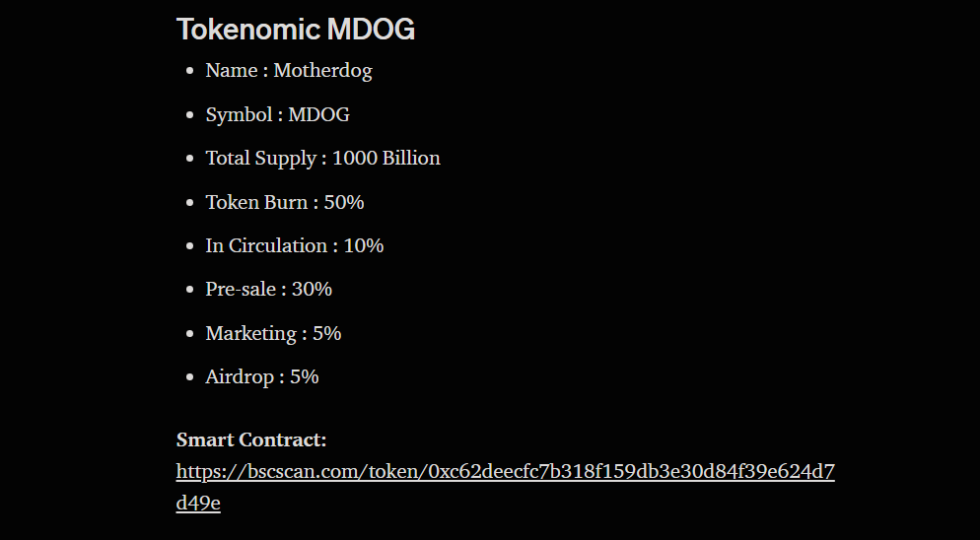Click the bullet point before Airdrop
The image size is (980, 540).
pos(190,377)
